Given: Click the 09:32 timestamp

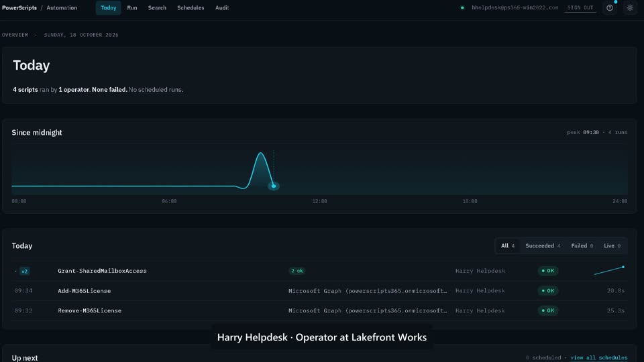Looking at the screenshot, I should [x=23, y=310].
